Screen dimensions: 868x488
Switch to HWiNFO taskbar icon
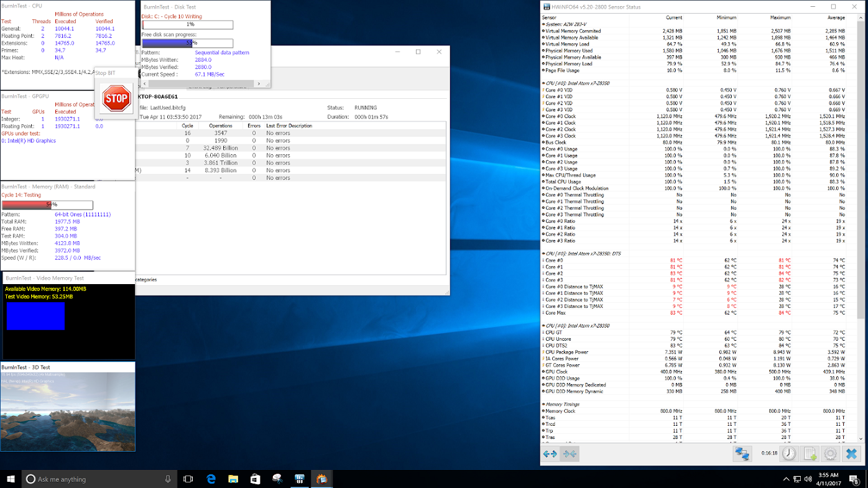[x=300, y=479]
